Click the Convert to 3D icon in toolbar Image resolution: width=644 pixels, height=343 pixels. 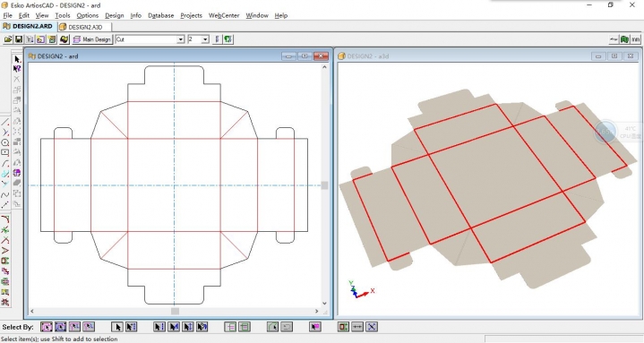point(64,39)
